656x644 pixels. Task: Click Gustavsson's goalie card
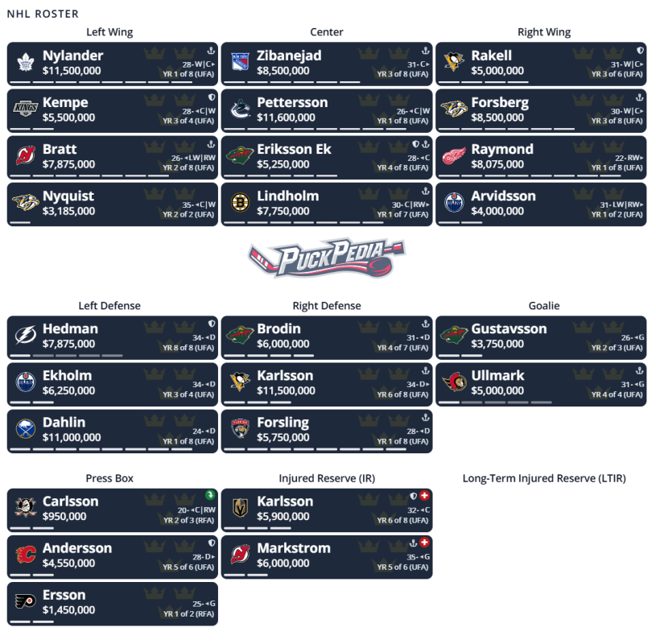point(541,337)
